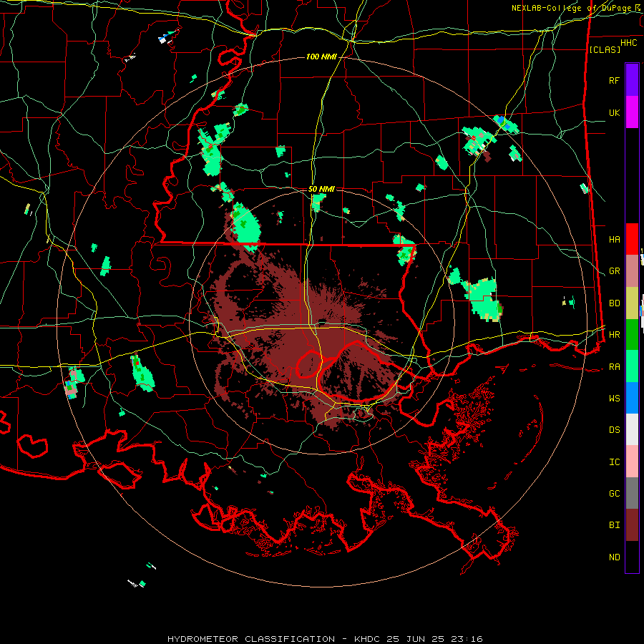Click the "23:16" timestamp in caption
The height and width of the screenshot is (644, 644).
point(465,639)
